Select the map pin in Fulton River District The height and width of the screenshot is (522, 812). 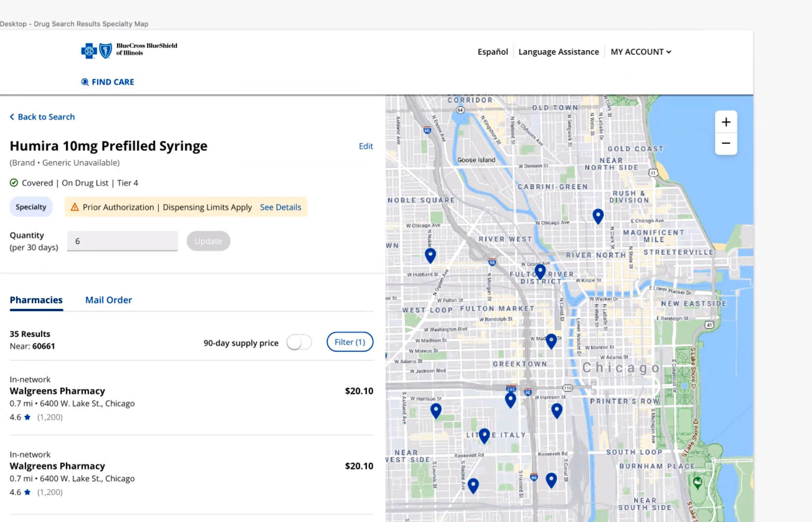540,271
